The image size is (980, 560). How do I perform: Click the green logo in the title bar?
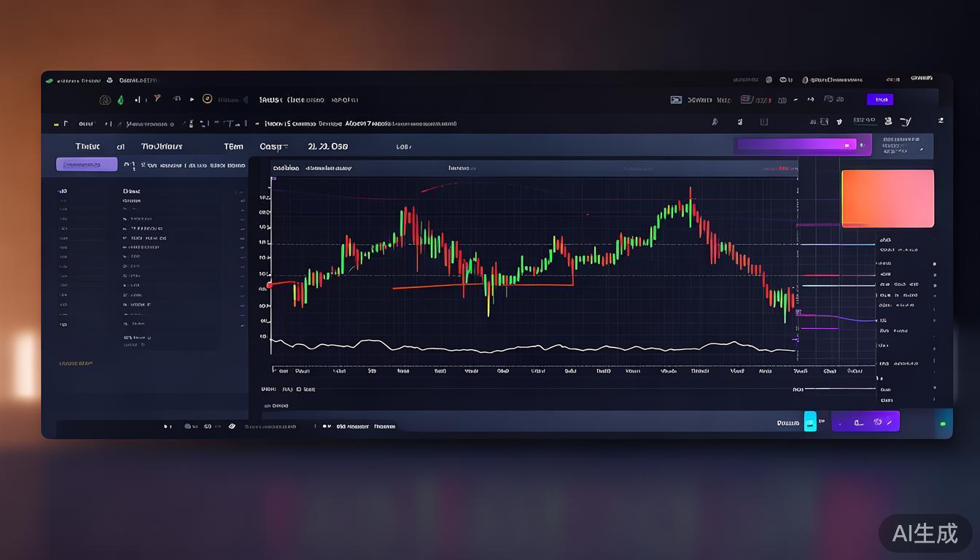49,80
